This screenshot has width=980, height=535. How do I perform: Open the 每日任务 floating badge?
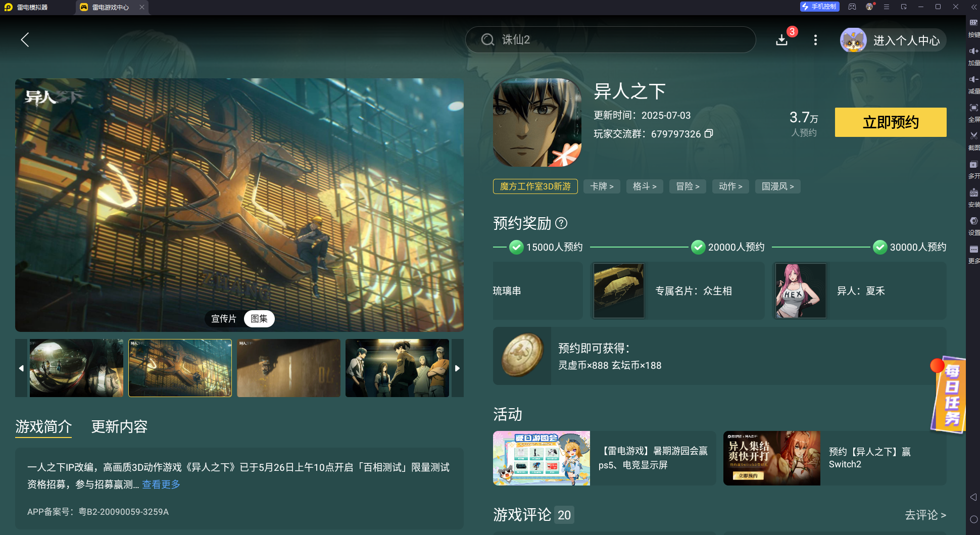[x=948, y=394]
